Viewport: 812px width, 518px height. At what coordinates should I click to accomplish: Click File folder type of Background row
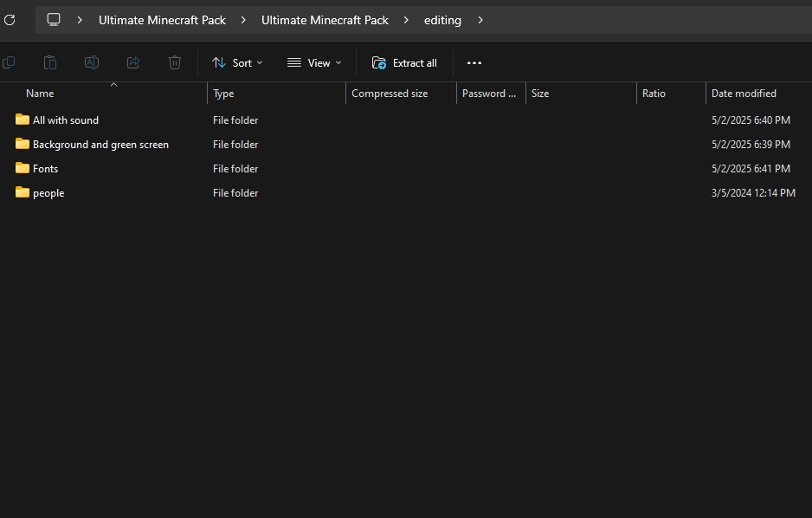(235, 145)
